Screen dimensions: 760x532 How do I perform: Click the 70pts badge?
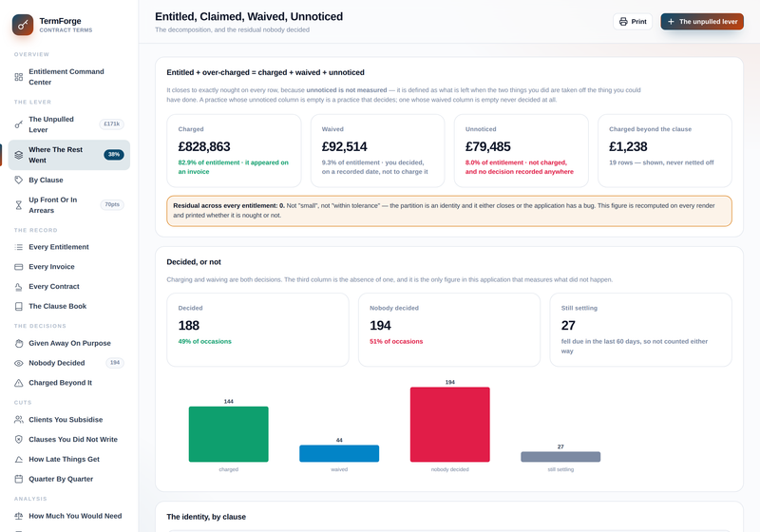pos(112,204)
